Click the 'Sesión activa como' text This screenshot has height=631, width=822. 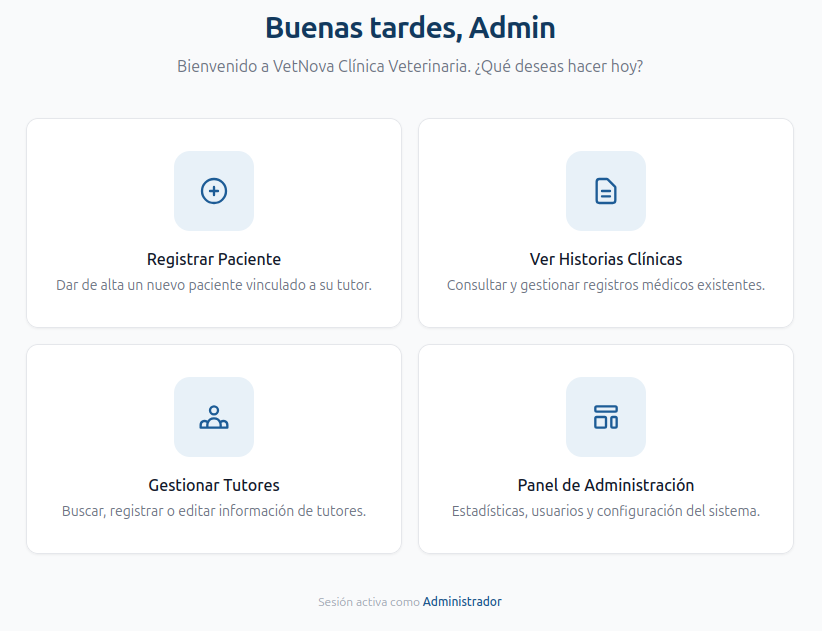pyautogui.click(x=369, y=602)
